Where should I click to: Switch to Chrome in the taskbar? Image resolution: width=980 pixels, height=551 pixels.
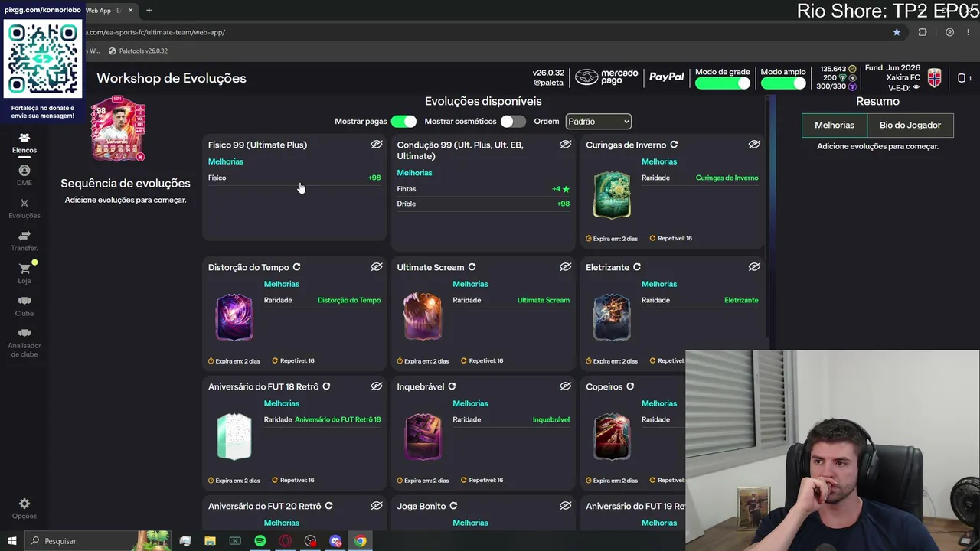coord(361,541)
